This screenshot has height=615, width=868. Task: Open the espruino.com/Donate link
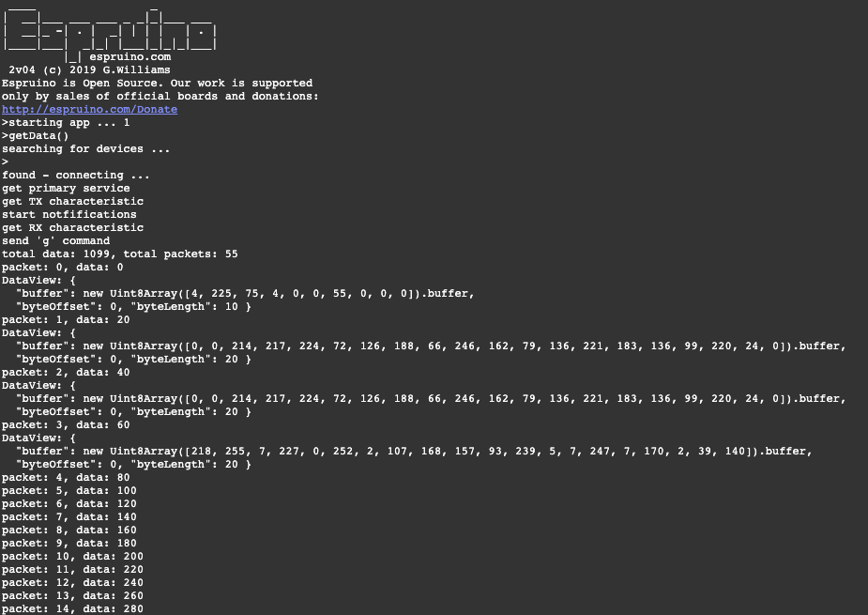coord(89,110)
